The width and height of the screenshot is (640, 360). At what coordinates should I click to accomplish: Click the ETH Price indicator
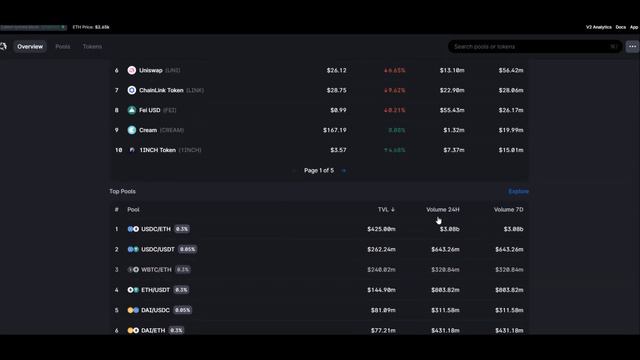(x=91, y=27)
